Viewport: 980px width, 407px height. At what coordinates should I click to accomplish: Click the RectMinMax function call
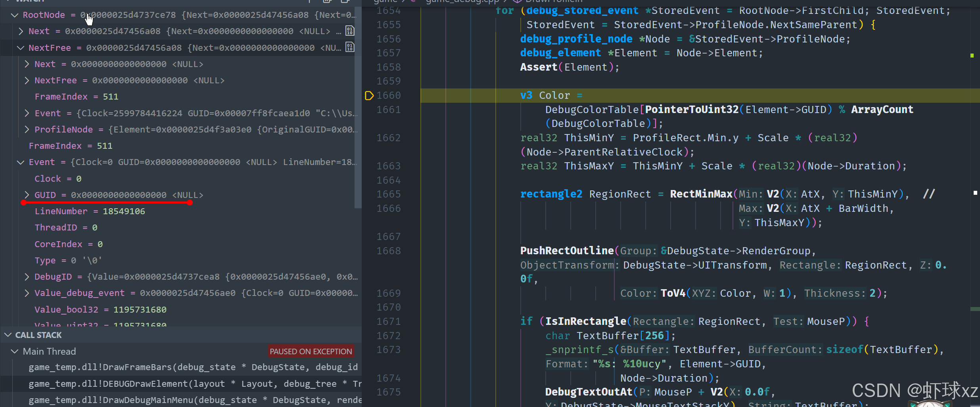click(x=701, y=194)
